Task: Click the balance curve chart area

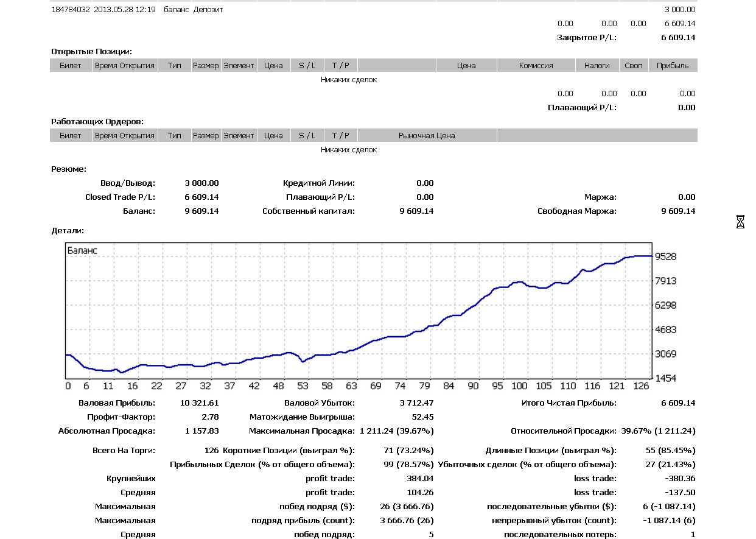Action: (359, 310)
